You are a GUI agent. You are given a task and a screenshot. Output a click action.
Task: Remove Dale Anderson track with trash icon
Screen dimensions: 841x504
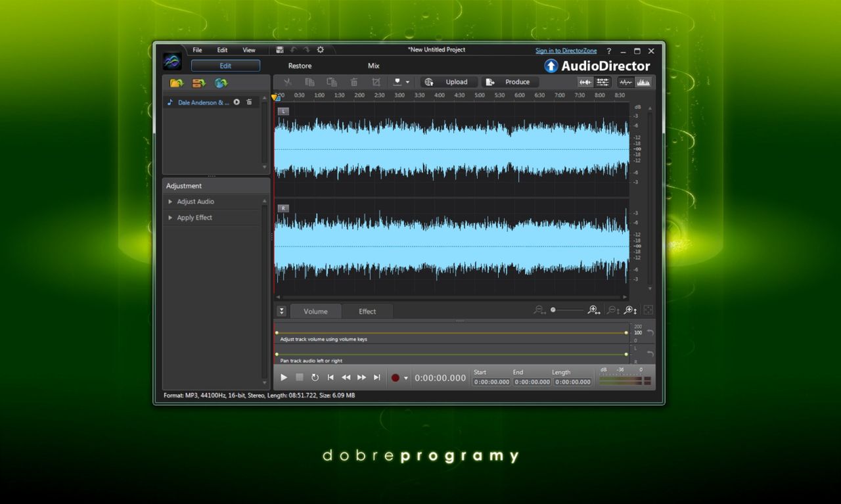click(x=249, y=102)
